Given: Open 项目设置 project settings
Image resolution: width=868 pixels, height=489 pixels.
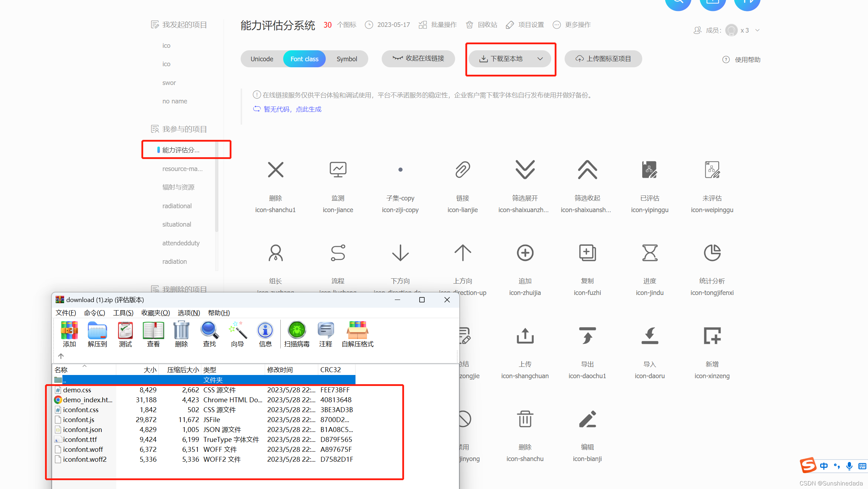Looking at the screenshot, I should coord(525,25).
